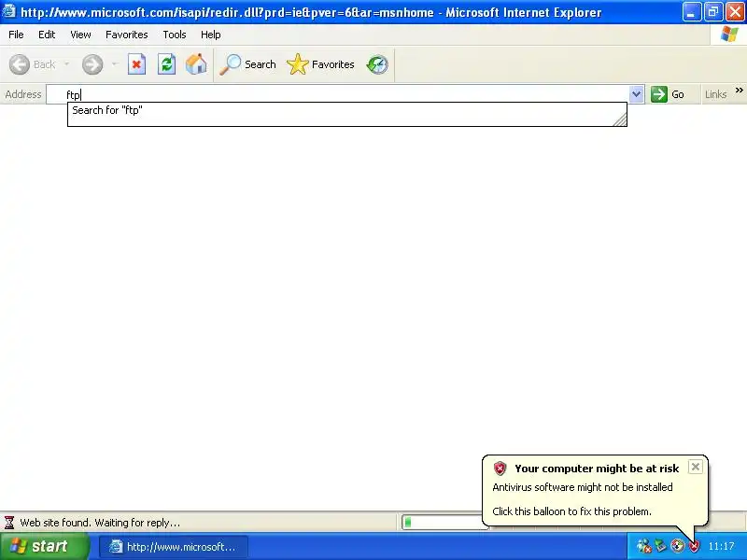Select the 'Search for "ftp"' suggestion

[x=346, y=110]
